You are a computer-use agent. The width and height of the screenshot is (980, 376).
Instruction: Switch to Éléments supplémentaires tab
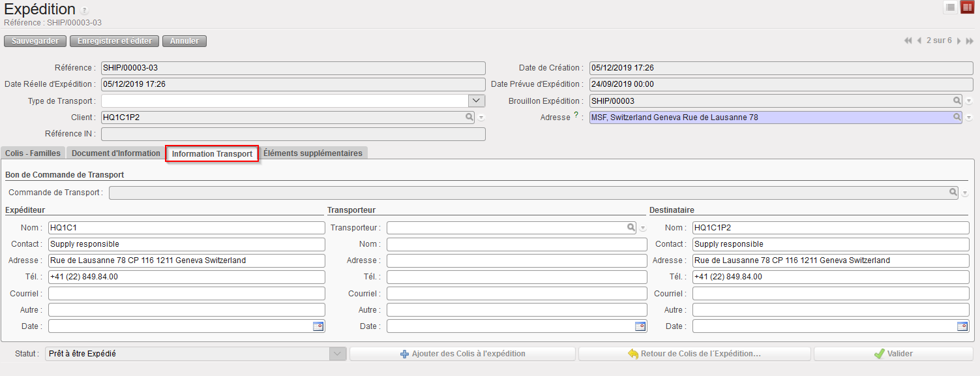tap(313, 153)
